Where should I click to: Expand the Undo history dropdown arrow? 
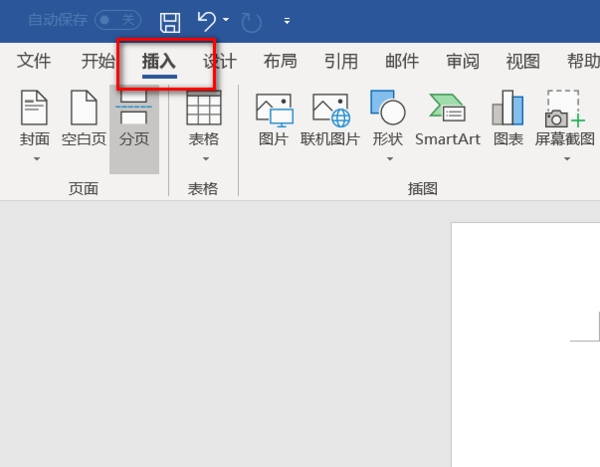click(226, 20)
